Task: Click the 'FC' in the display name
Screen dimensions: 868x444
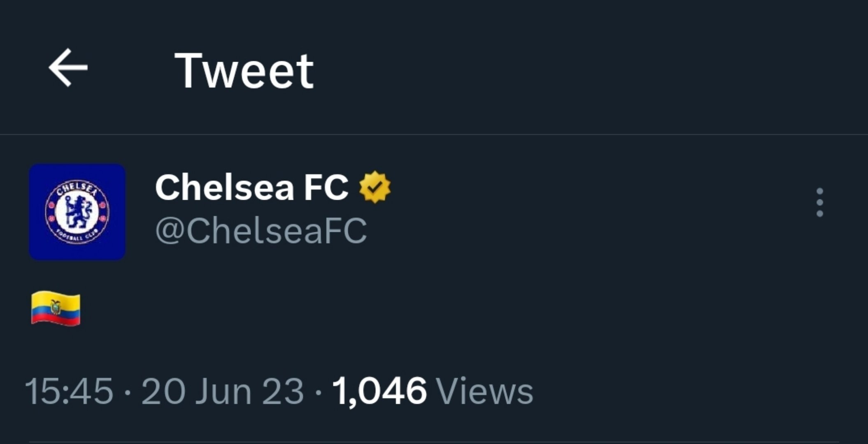Action: click(x=326, y=187)
